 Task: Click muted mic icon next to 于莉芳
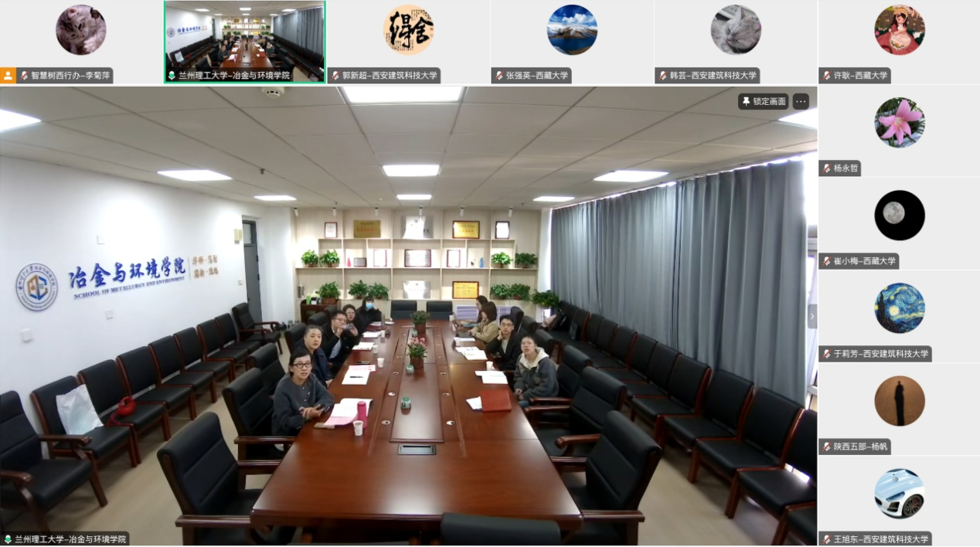pos(827,354)
